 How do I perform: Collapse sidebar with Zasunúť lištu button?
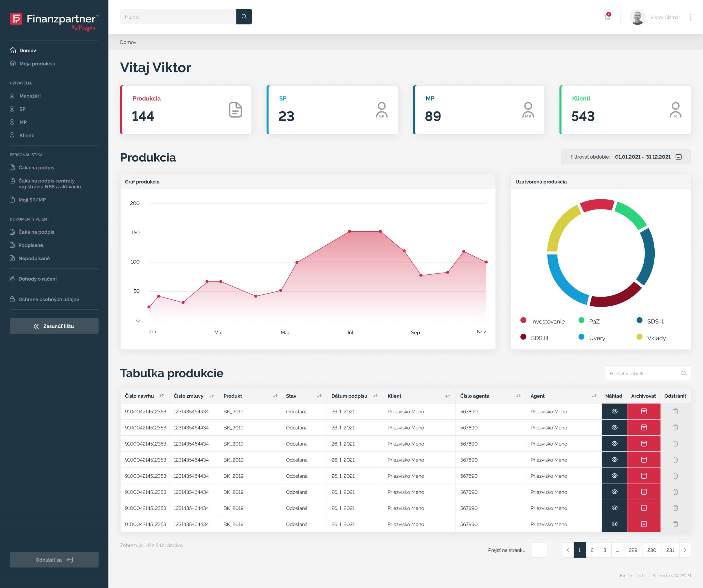[x=54, y=326]
